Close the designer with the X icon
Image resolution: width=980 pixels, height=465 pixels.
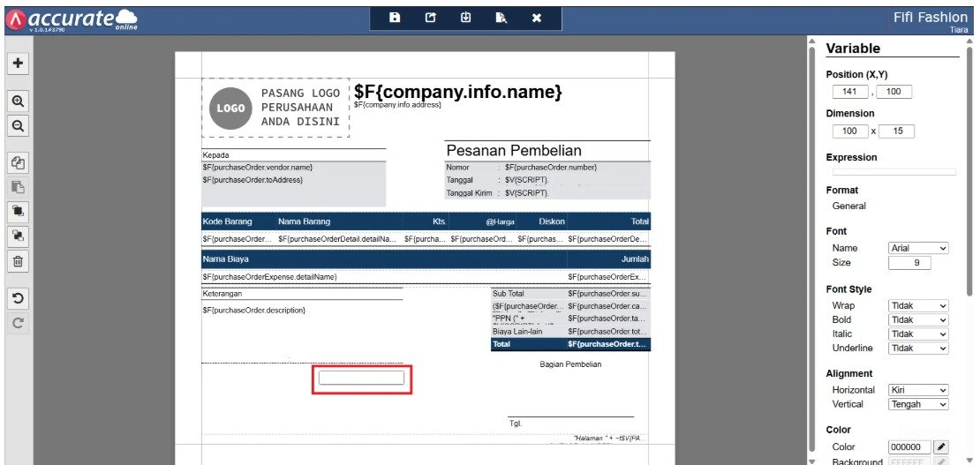pyautogui.click(x=536, y=19)
